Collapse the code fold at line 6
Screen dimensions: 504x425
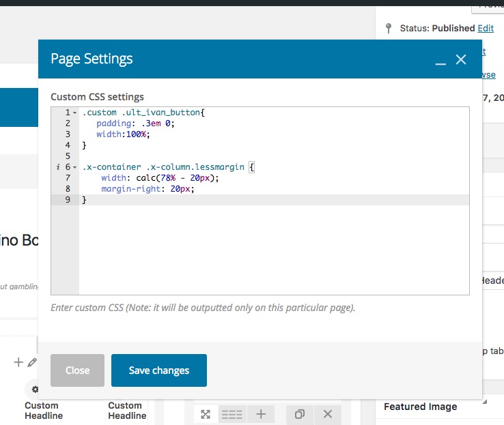(74, 167)
